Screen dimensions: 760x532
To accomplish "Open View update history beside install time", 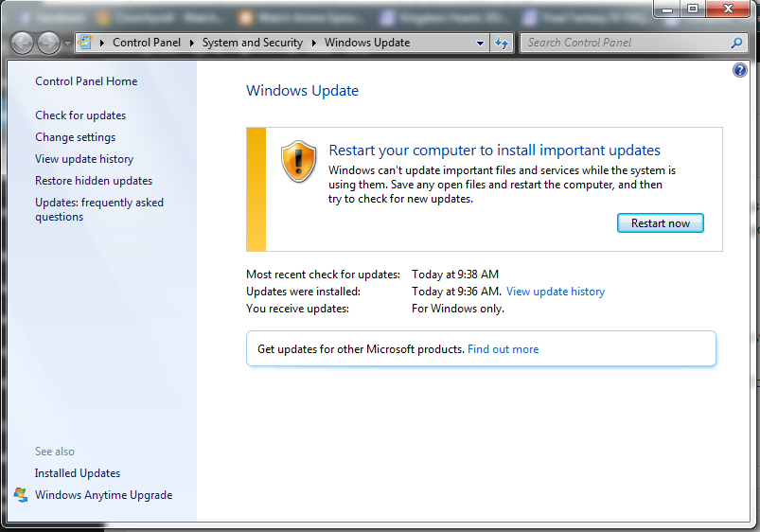I will [556, 292].
